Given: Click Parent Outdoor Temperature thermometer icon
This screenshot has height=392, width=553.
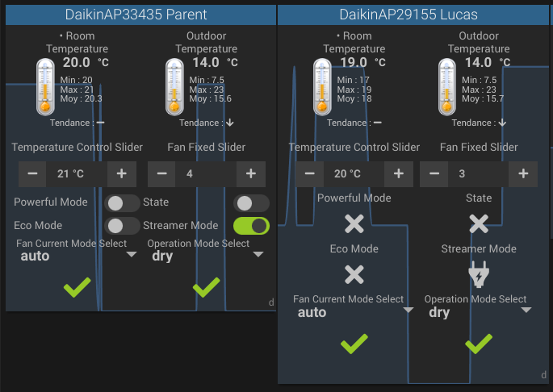Looking at the screenshot, I should [x=174, y=87].
